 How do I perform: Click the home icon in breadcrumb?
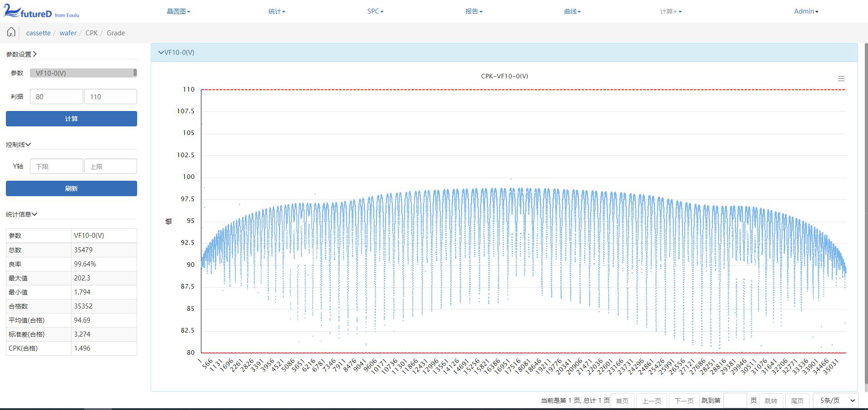click(x=11, y=32)
